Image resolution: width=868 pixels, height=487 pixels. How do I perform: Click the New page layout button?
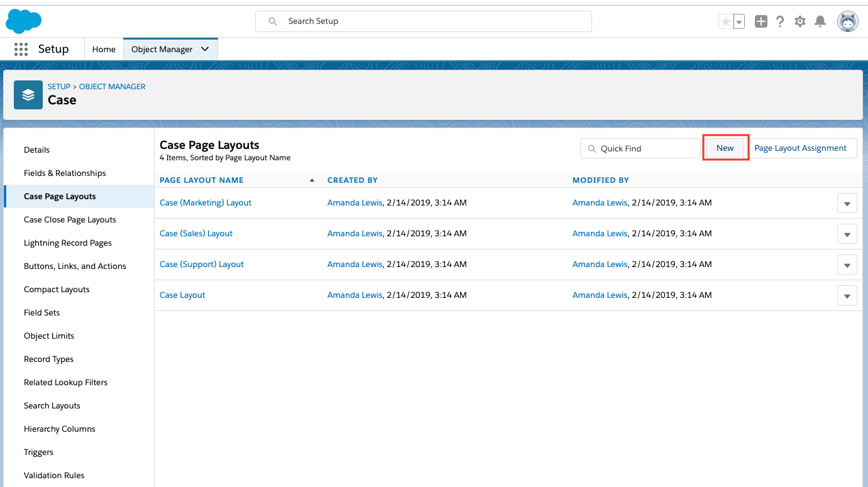click(725, 148)
